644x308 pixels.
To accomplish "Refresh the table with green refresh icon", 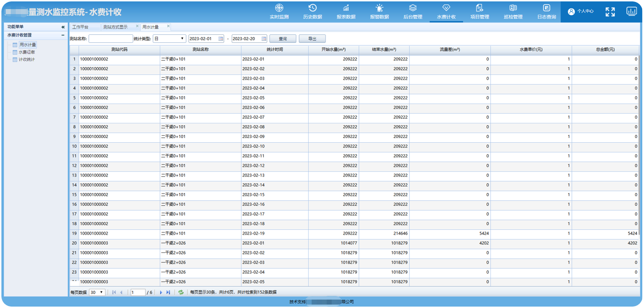I will pyautogui.click(x=180, y=292).
